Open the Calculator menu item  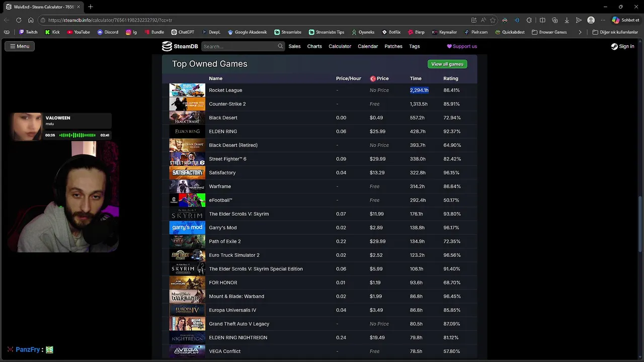340,46
